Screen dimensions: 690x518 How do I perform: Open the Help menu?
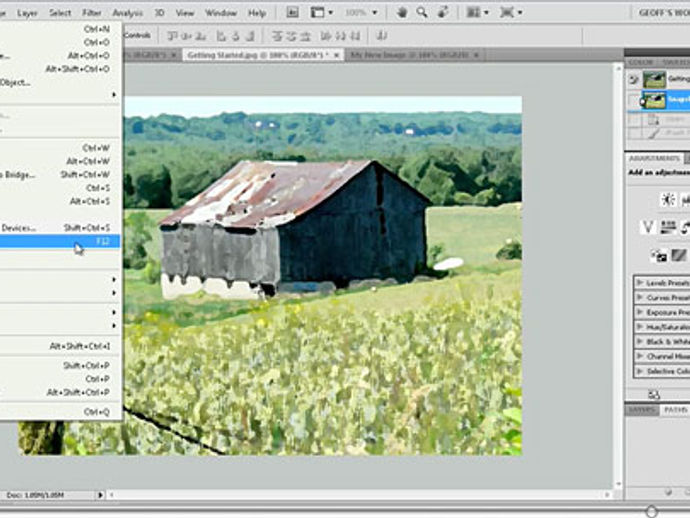pos(257,13)
